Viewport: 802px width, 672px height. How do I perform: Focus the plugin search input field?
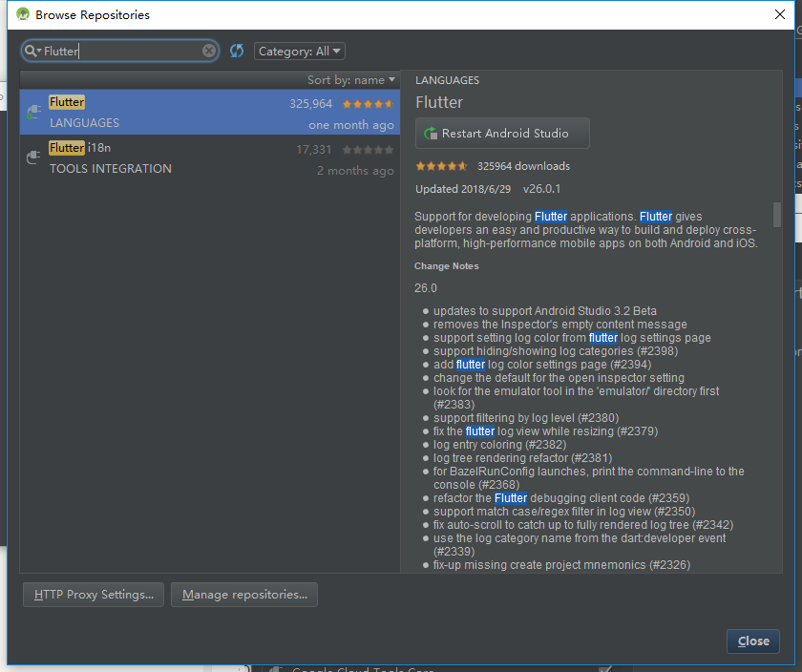tap(120, 51)
